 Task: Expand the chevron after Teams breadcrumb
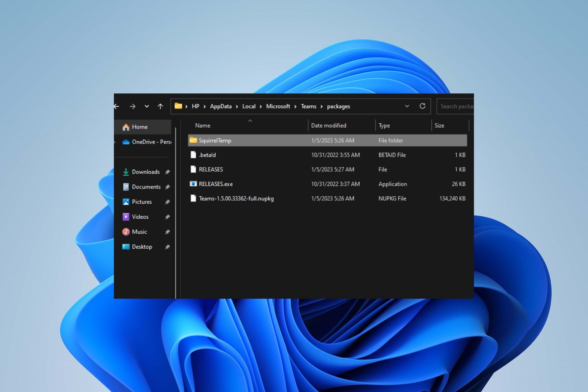click(x=322, y=107)
